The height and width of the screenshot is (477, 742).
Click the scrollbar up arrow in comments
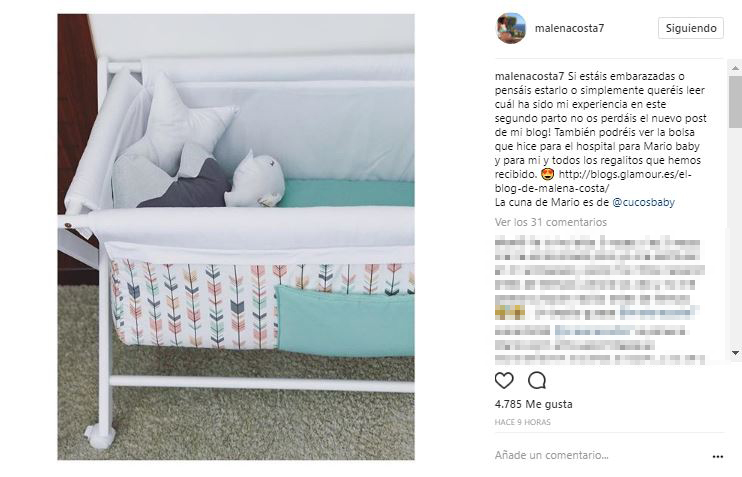735,69
